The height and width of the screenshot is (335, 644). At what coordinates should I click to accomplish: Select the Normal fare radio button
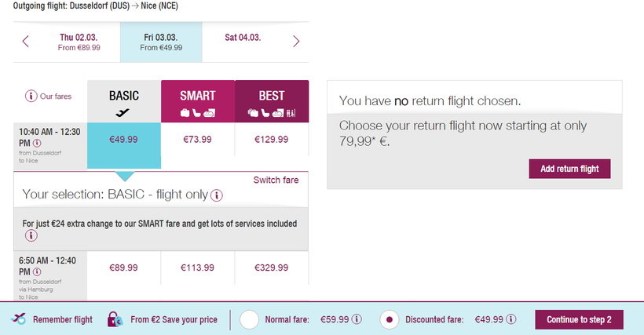[x=249, y=319]
